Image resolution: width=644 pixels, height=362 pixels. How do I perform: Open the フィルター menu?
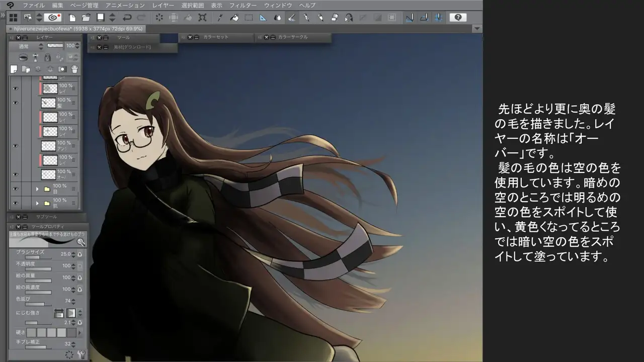click(x=243, y=5)
